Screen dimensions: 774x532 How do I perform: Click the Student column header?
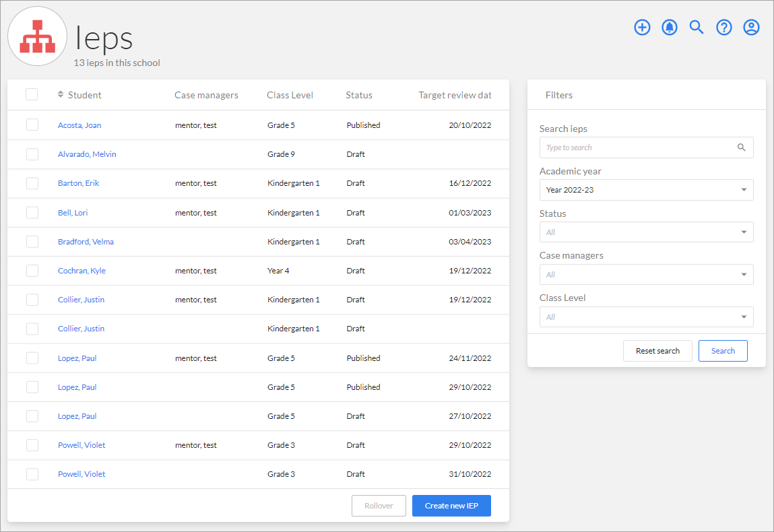pyautogui.click(x=84, y=95)
